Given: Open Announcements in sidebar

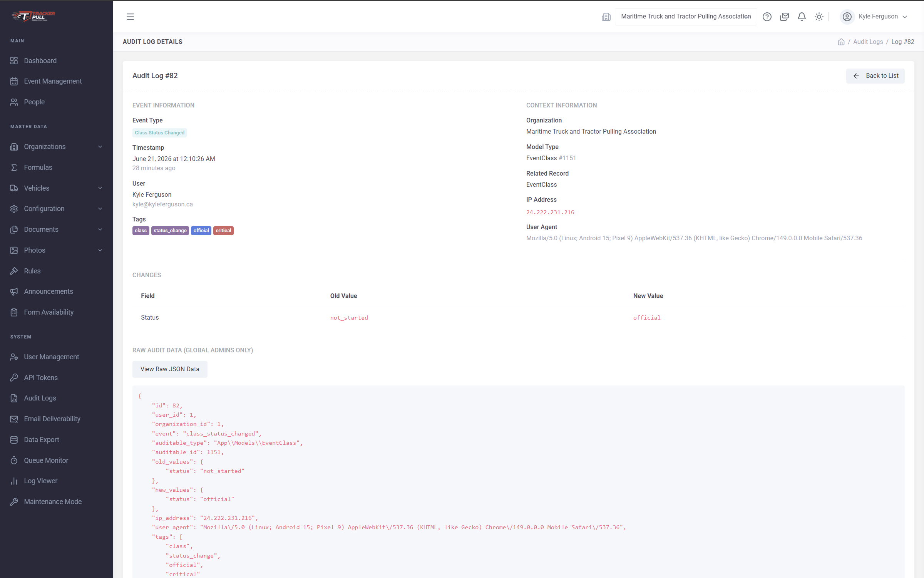Looking at the screenshot, I should point(57,292).
